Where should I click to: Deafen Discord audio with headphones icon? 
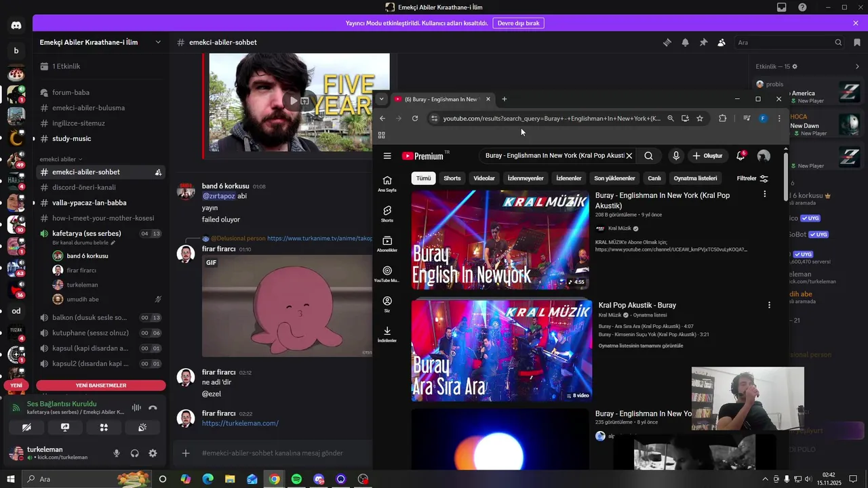[134, 453]
